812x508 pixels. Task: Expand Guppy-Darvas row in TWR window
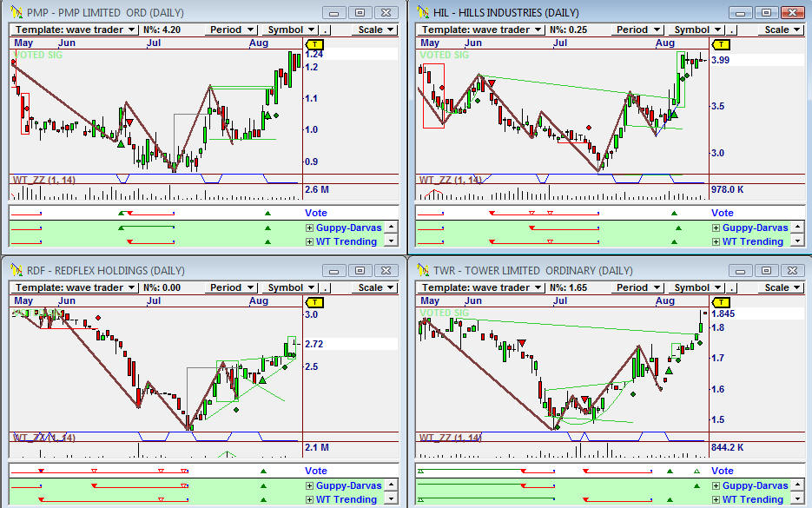point(716,485)
